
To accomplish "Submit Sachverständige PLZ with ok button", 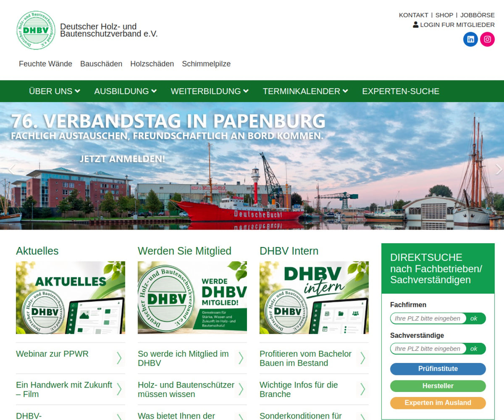I will (474, 349).
